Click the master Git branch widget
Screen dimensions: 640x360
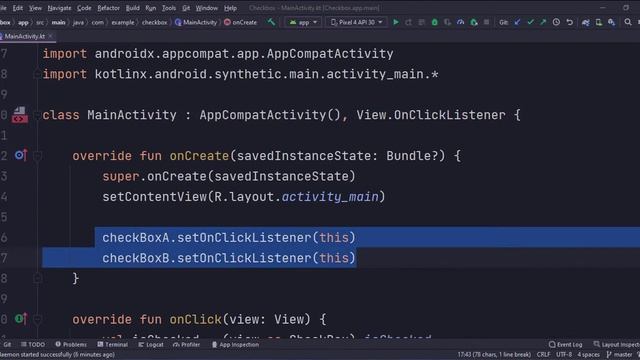pos(620,355)
